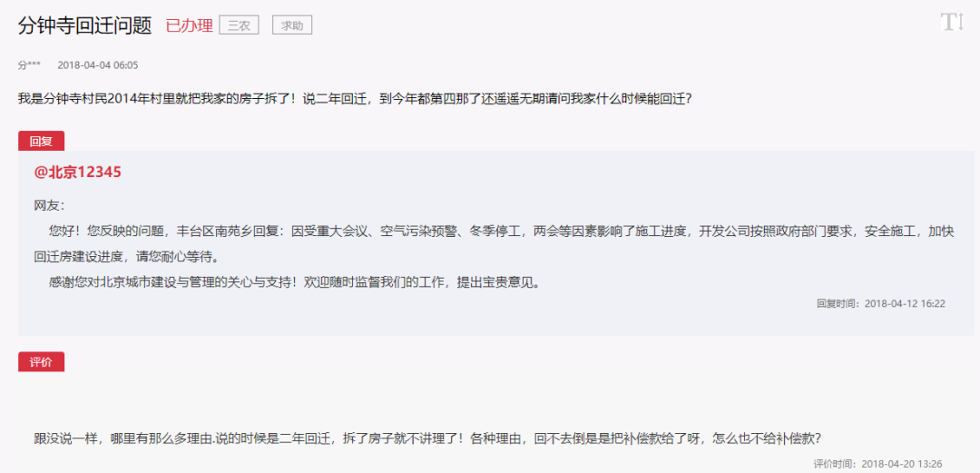
Task: Click the user evaluation comment text
Action: (427, 438)
